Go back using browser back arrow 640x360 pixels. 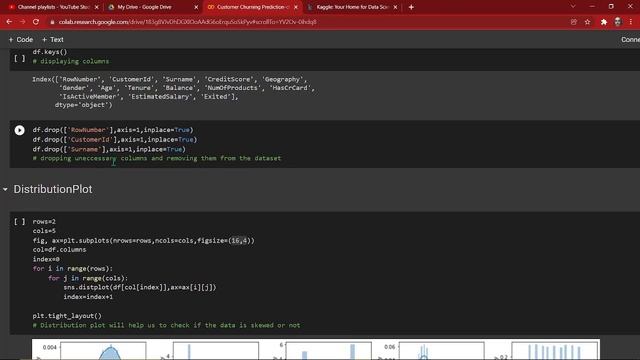[x=9, y=22]
